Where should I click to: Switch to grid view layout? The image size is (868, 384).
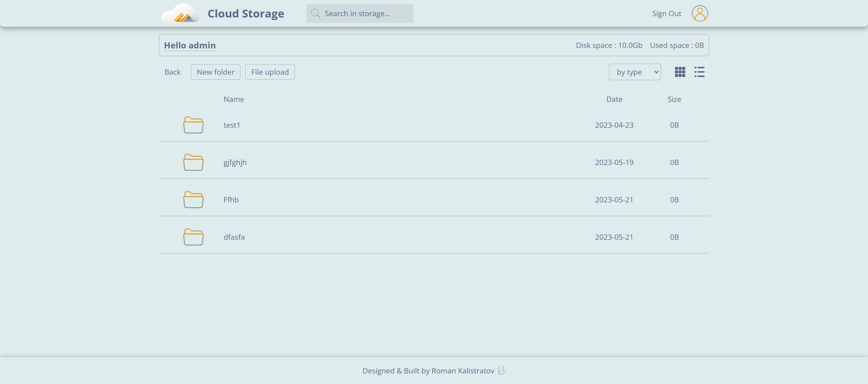(680, 72)
